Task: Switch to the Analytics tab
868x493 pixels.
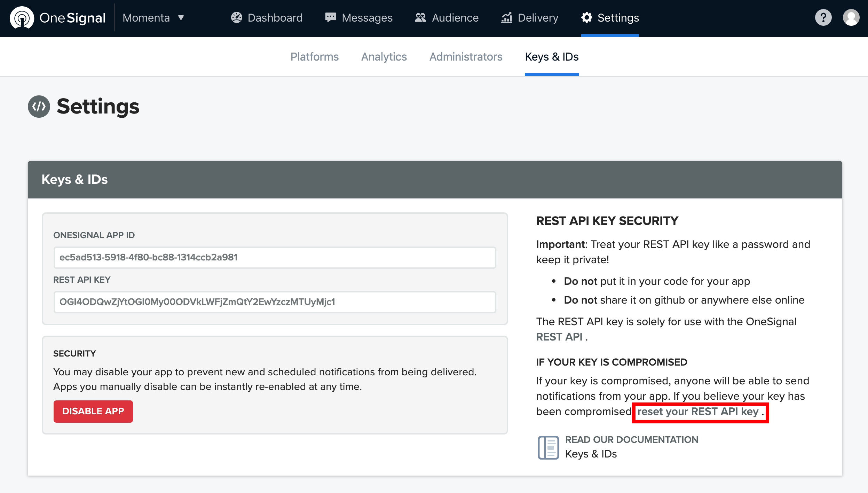Action: (x=384, y=57)
